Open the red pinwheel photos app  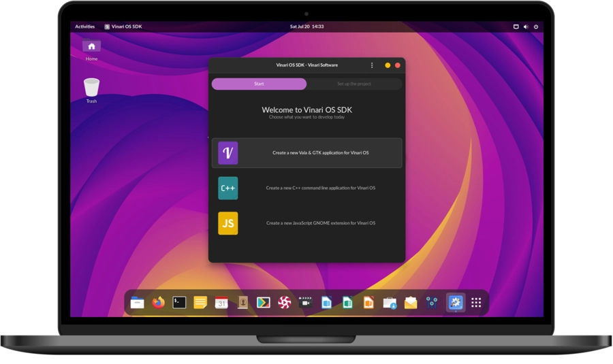(x=285, y=302)
